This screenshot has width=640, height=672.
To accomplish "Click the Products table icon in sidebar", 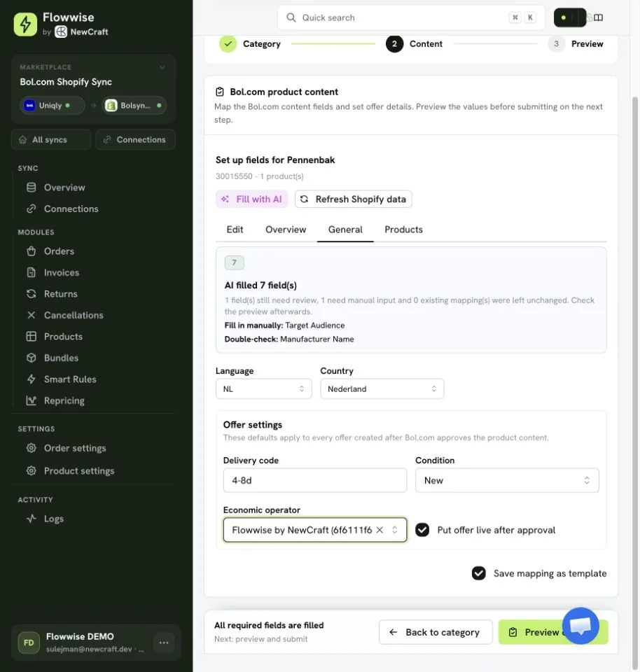I will (32, 337).
